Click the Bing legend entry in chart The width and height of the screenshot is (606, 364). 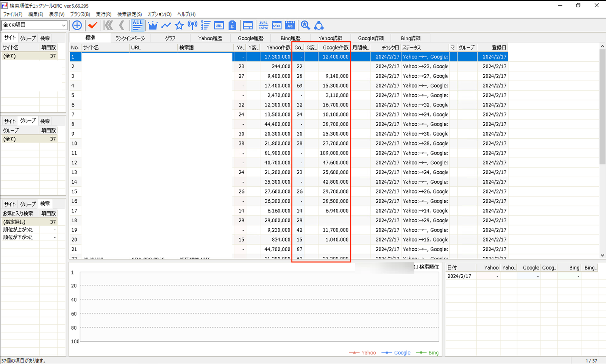tap(427, 353)
